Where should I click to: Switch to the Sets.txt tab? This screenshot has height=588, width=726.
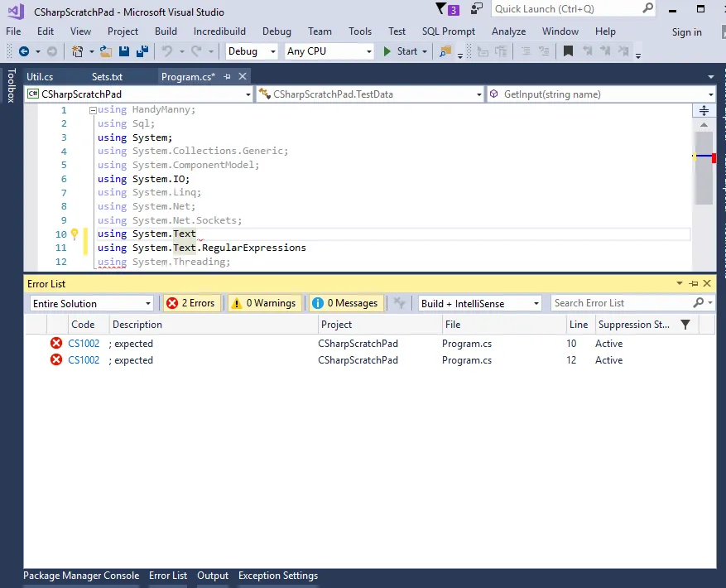107,77
